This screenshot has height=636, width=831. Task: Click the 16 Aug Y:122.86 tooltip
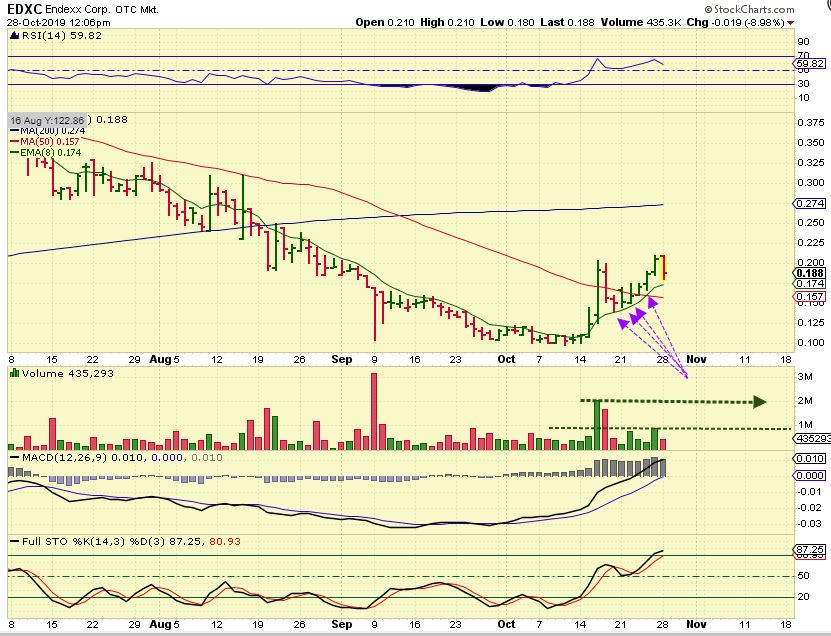[x=47, y=120]
